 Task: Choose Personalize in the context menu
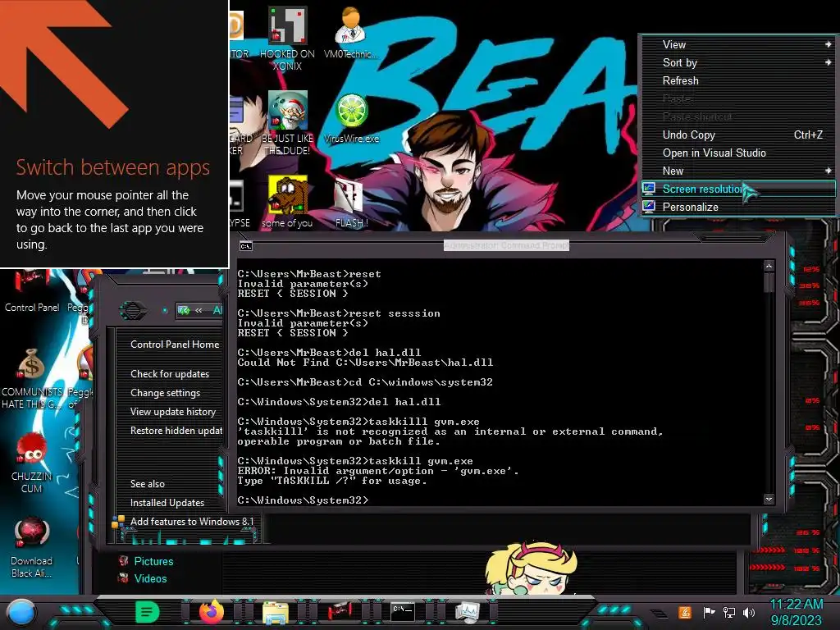(x=738, y=207)
